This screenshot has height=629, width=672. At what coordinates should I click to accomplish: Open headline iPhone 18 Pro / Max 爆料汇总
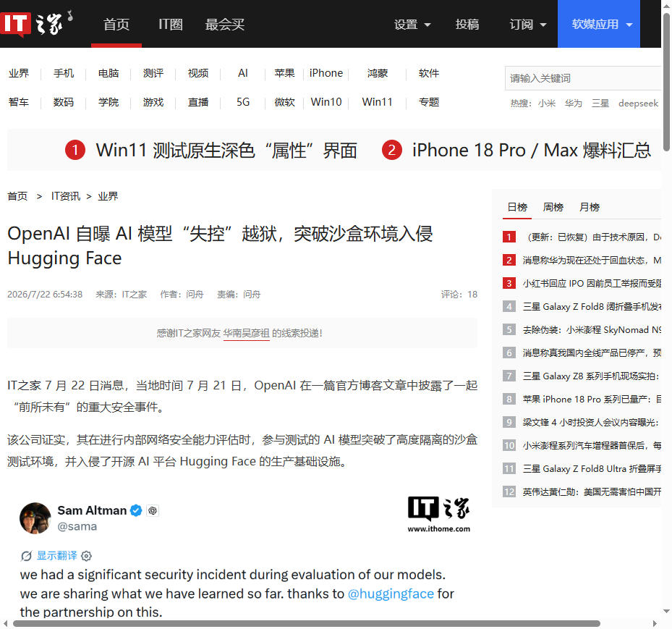tap(532, 151)
